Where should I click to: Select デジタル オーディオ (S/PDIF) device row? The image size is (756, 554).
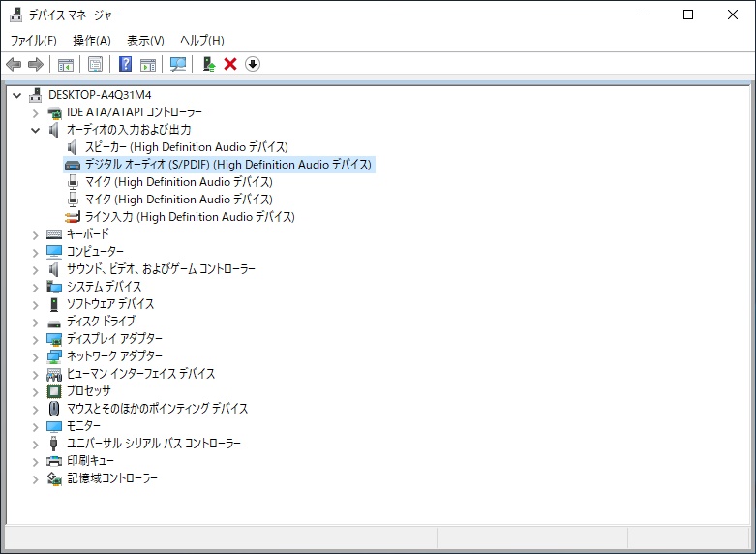(x=228, y=165)
